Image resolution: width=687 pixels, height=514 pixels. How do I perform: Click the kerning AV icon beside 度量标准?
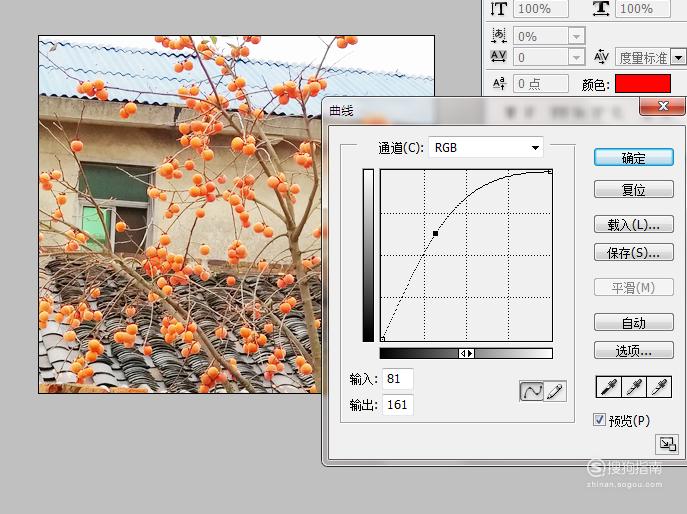(x=601, y=57)
